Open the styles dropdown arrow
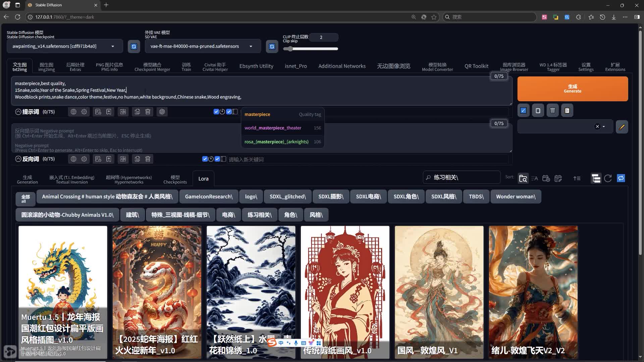This screenshot has height=362, width=644. coord(604,127)
